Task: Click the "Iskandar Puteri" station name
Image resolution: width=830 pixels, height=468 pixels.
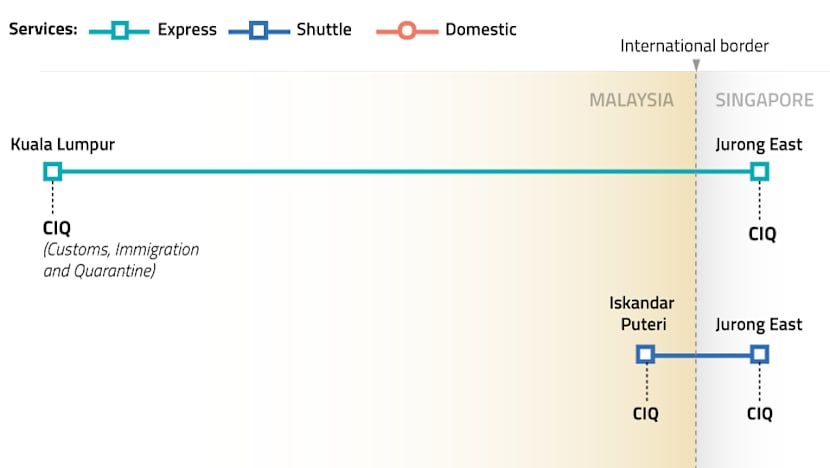Action: (x=642, y=313)
